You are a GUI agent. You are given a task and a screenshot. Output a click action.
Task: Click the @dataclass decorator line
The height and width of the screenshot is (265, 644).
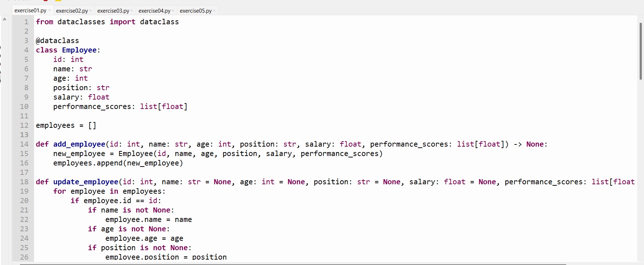coord(57,41)
